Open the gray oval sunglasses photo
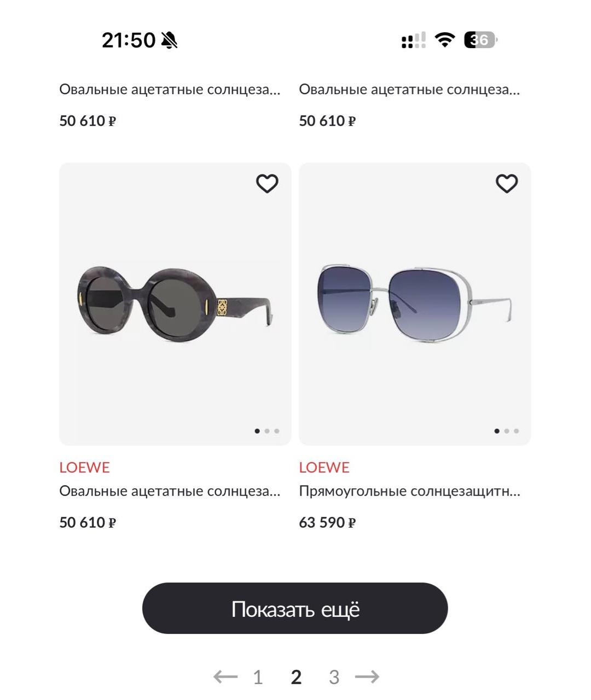This screenshot has height=700, width=591. coord(175,304)
